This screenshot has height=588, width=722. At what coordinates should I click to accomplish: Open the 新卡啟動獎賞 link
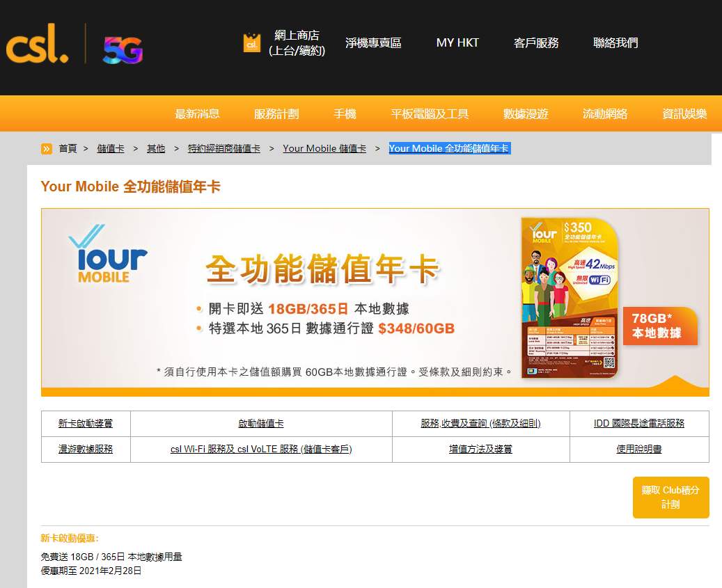pos(86,423)
